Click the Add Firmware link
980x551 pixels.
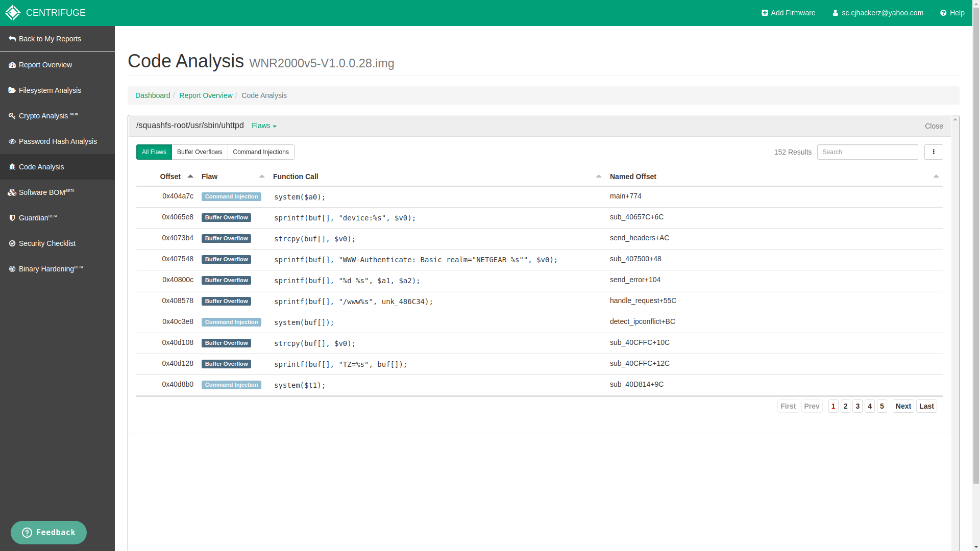[x=789, y=13]
